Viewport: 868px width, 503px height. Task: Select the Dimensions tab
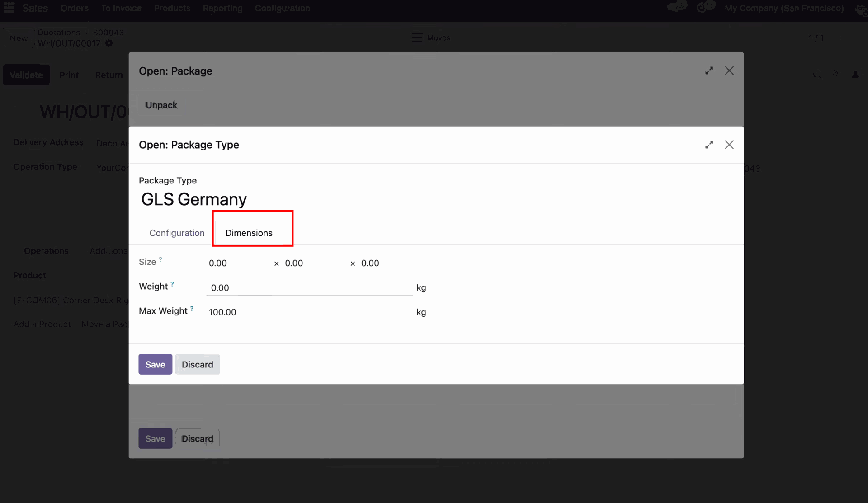point(249,233)
